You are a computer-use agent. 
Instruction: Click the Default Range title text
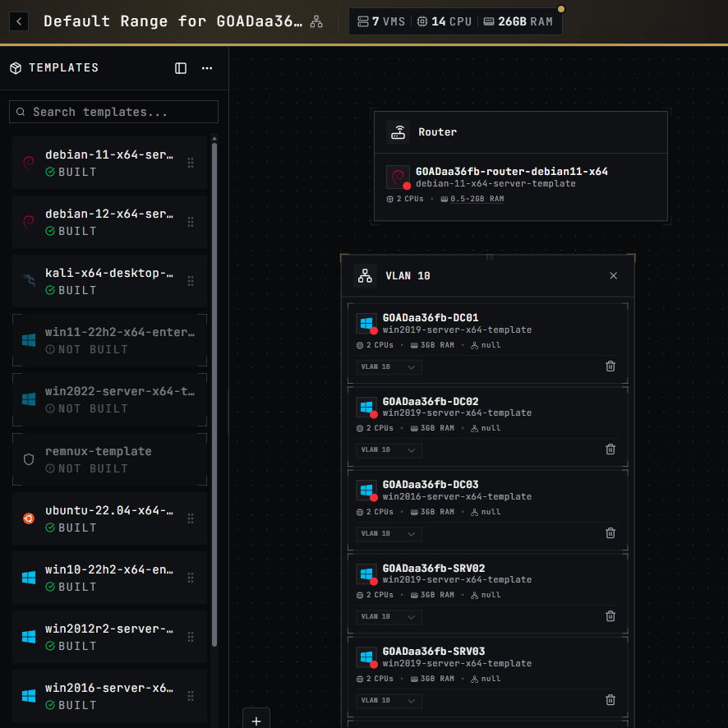point(173,21)
